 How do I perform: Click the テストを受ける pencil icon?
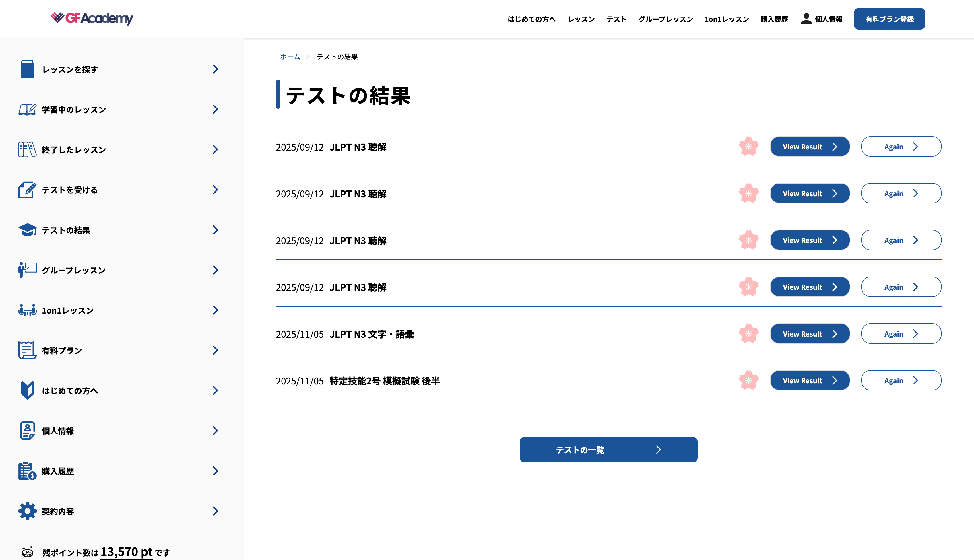coord(27,189)
